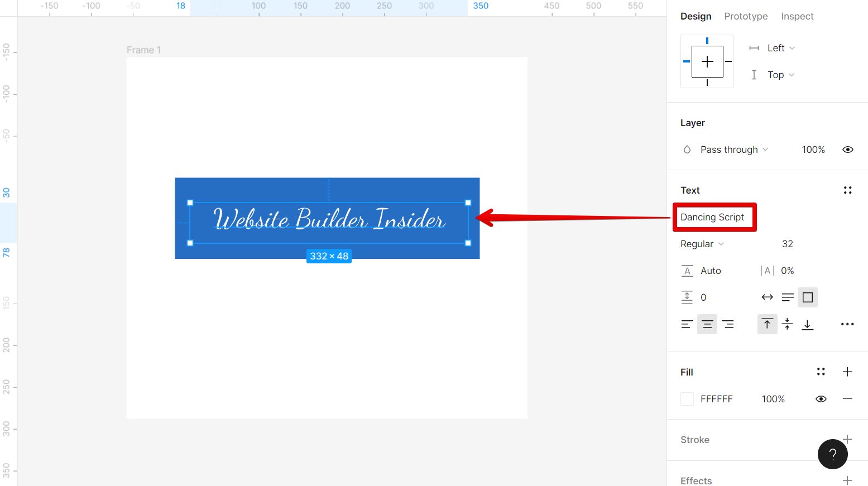
Task: Switch to the Inspect tab
Action: pos(797,16)
